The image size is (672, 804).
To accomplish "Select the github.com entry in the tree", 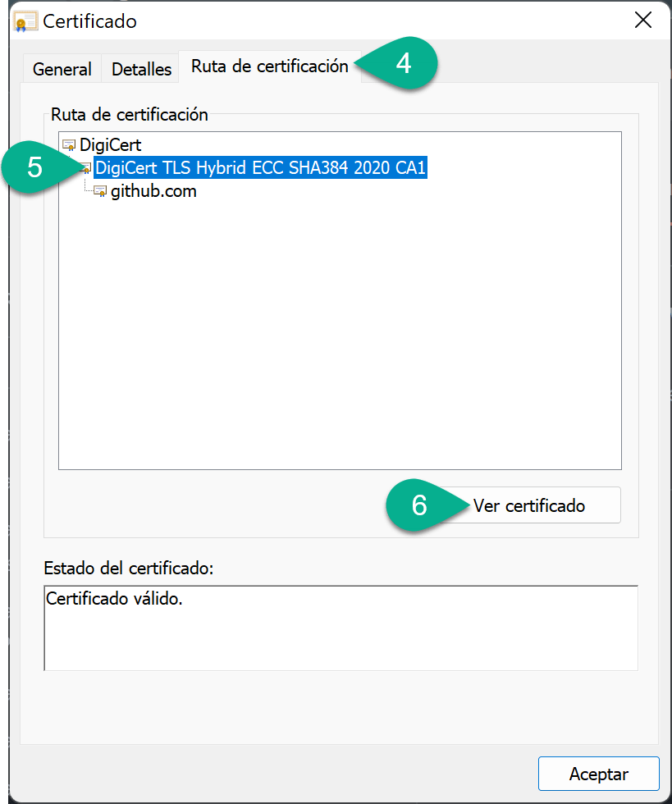I will point(153,192).
